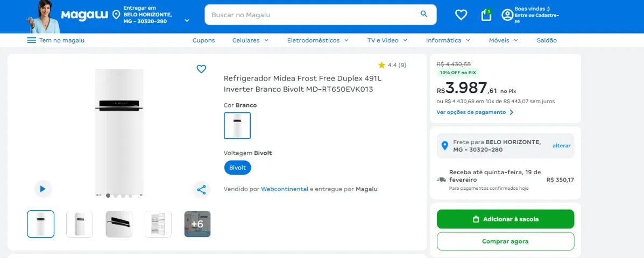The height and width of the screenshot is (258, 644).
Task: Expand the delivery address dropdown arrow
Action: [187, 20]
